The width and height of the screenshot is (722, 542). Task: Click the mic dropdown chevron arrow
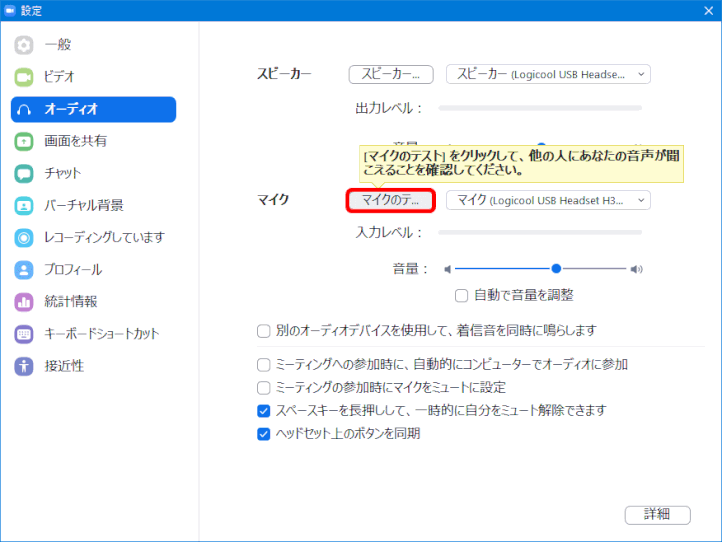[641, 200]
